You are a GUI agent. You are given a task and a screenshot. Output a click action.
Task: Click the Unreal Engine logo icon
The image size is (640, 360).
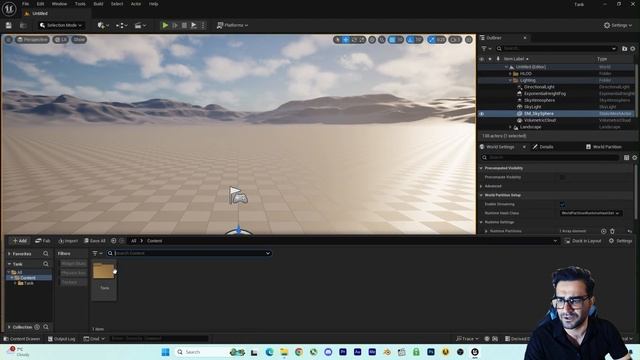pyautogui.click(x=9, y=8)
